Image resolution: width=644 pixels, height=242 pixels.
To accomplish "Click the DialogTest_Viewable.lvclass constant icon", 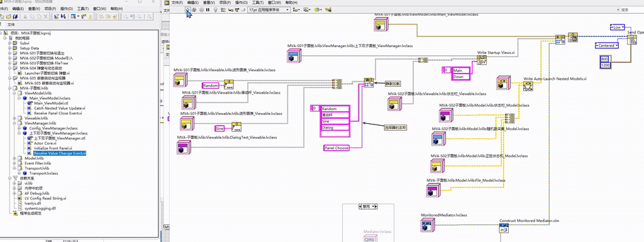I will 183,147.
